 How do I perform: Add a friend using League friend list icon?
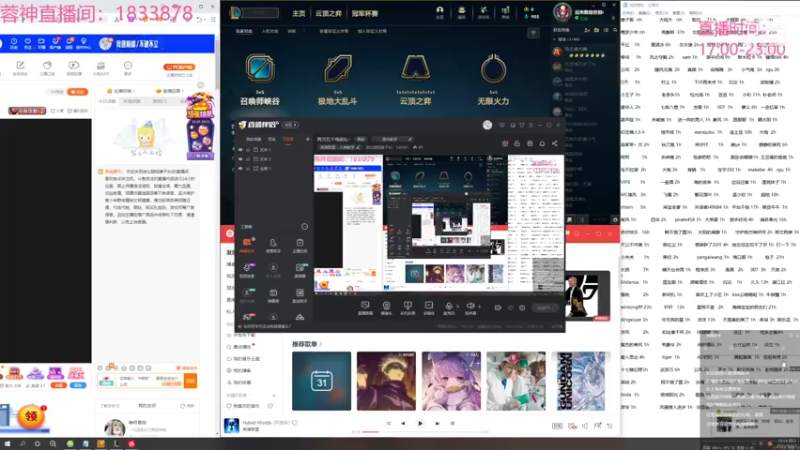587,31
